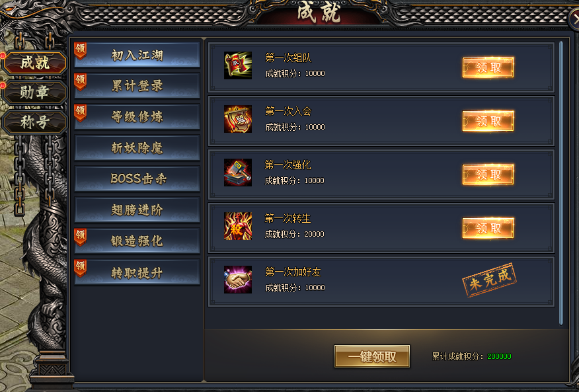Image resolution: width=579 pixels, height=392 pixels.
Task: Click the 第一次强化 hammer icon
Action: (238, 173)
